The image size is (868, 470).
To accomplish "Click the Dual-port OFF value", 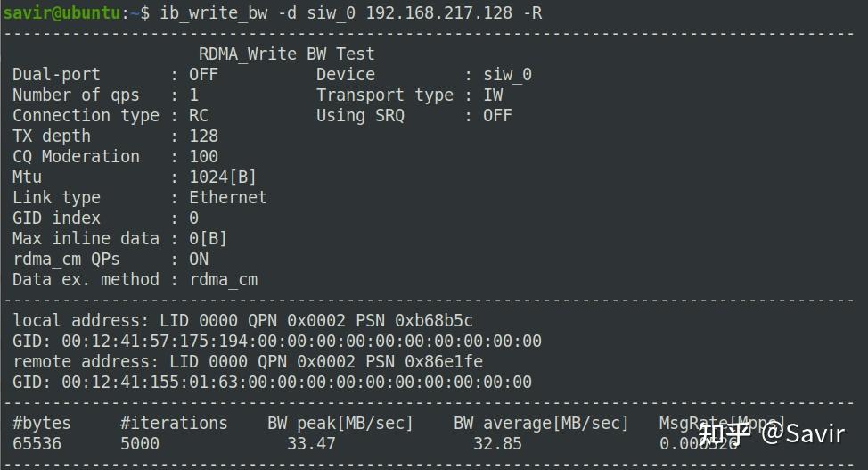I will click(203, 74).
